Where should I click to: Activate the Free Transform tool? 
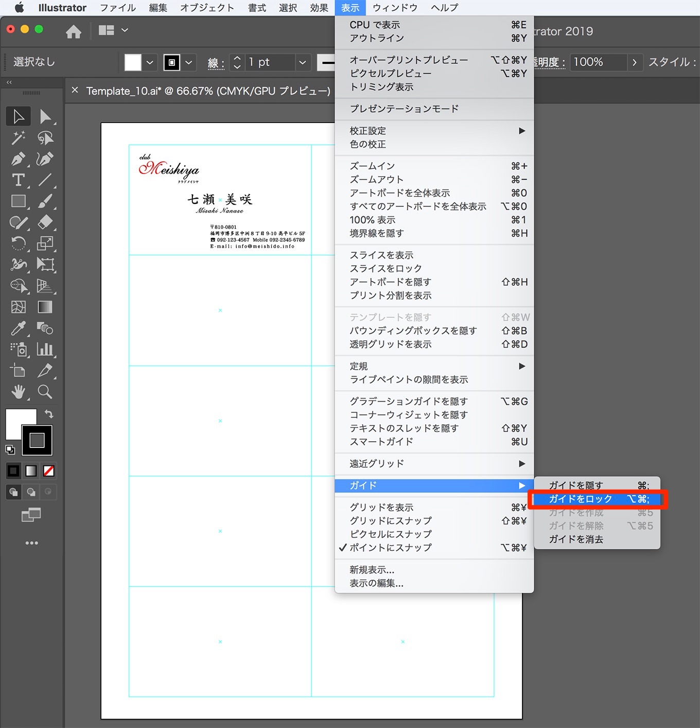coord(45,265)
